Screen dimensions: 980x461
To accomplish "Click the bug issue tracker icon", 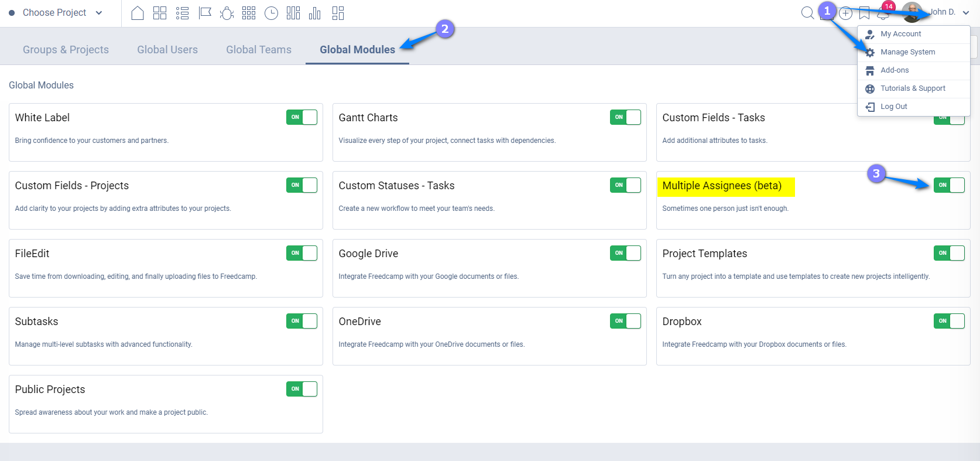I will pos(227,13).
